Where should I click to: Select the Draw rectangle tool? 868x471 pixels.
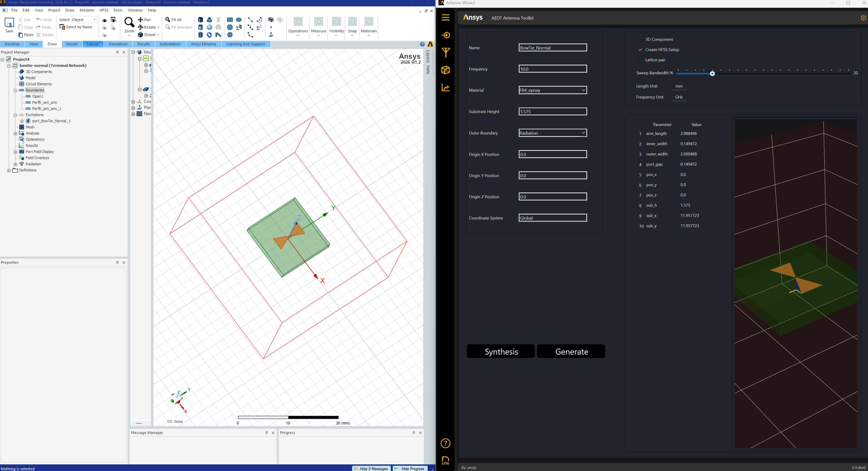coord(230,20)
